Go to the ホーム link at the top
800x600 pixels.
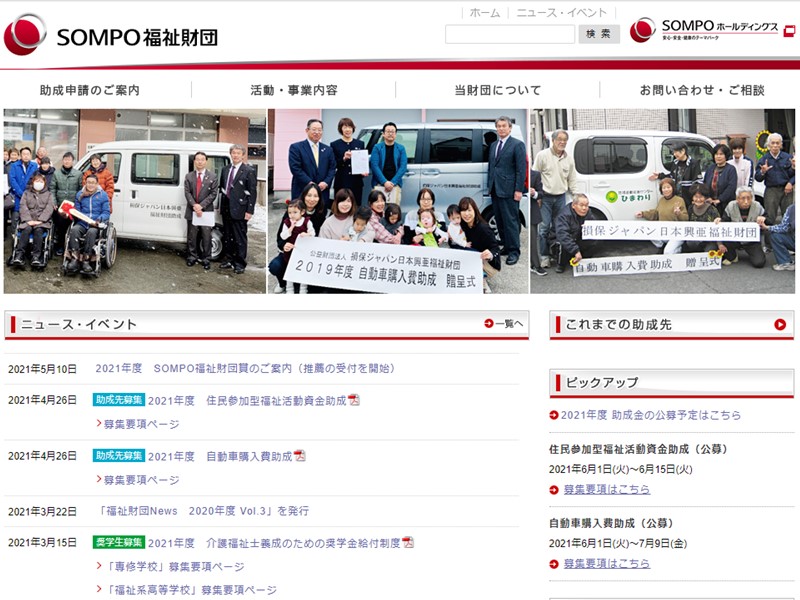coord(485,13)
